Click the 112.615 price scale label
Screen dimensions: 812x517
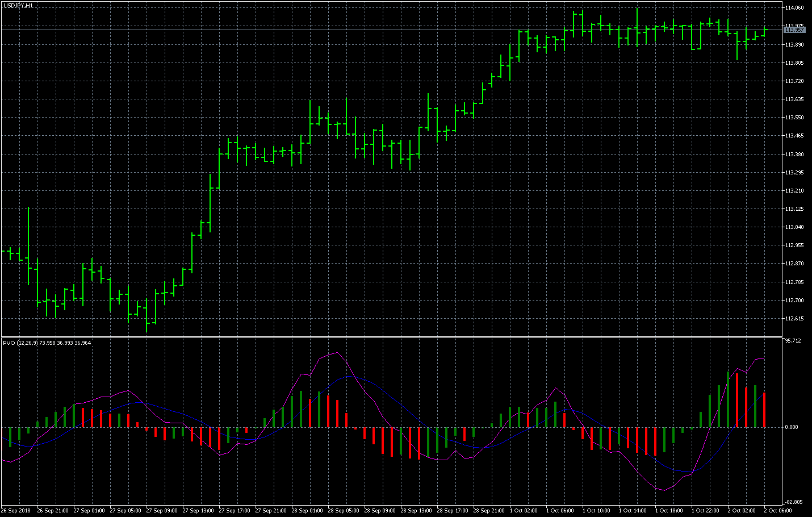pos(794,318)
